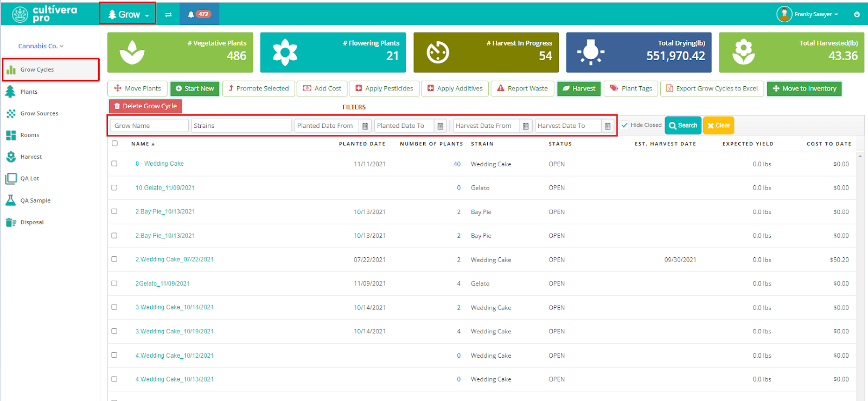
Task: Open calendar picker for Planted Date To
Action: (440, 126)
